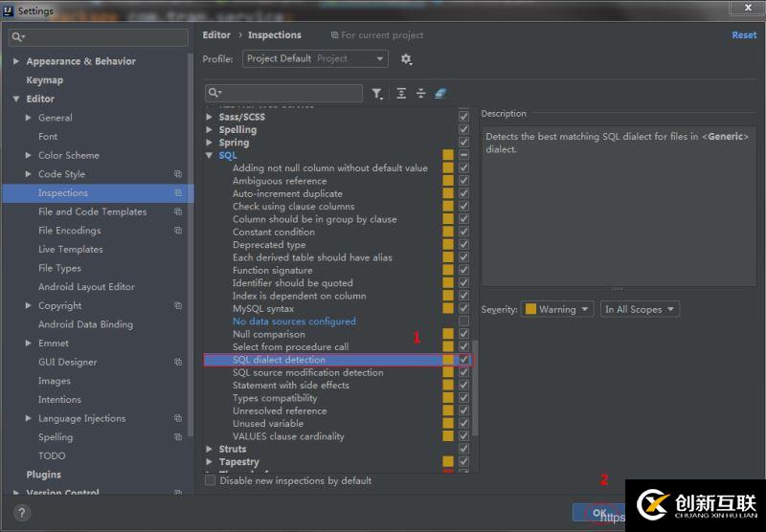Click the project-level icon beside File Encodings
Image resolution: width=766 pixels, height=532 pixels.
pos(178,231)
